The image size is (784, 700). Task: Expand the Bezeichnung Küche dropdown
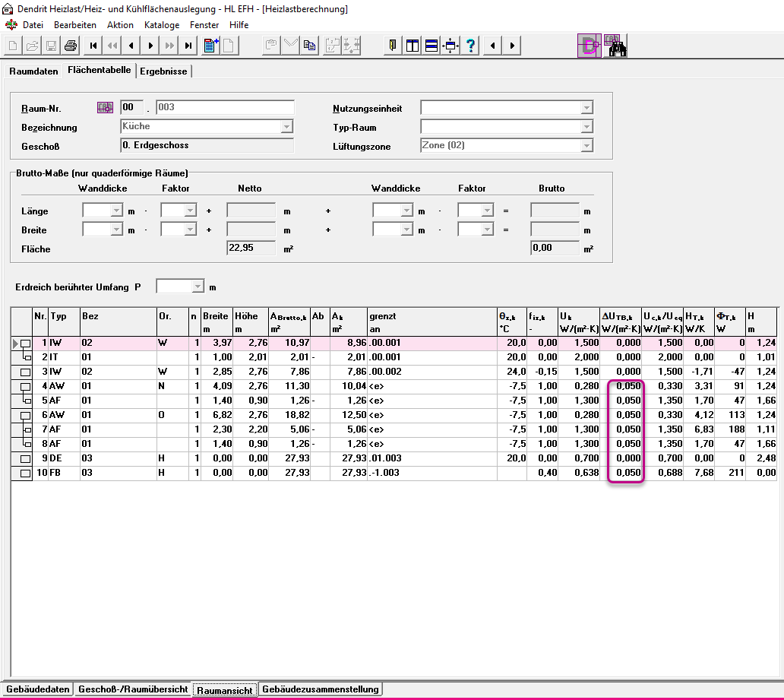click(286, 127)
